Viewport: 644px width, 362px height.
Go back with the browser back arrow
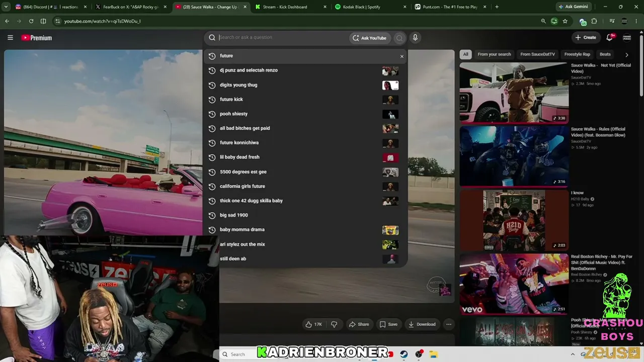(x=7, y=21)
